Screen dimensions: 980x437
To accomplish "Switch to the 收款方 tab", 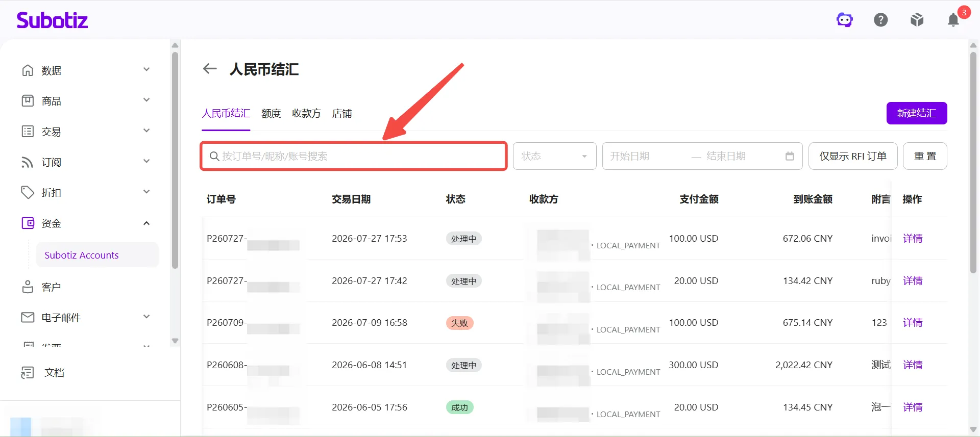I will click(x=306, y=113).
